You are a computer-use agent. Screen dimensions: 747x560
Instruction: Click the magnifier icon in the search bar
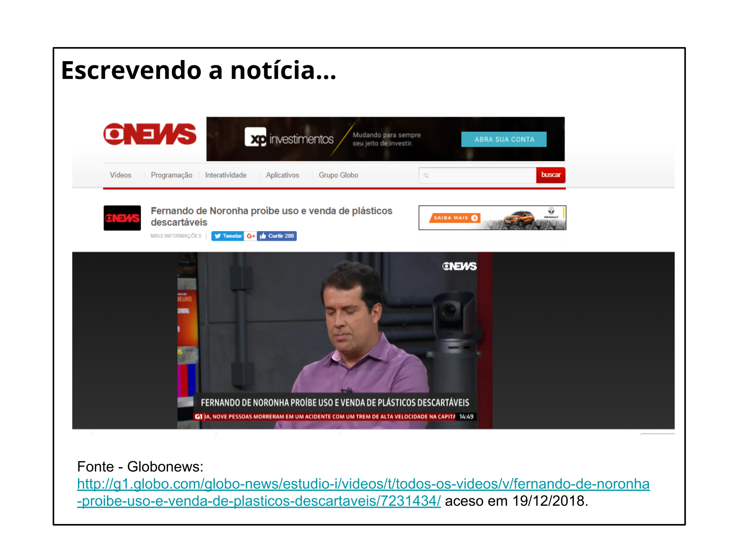click(x=427, y=175)
